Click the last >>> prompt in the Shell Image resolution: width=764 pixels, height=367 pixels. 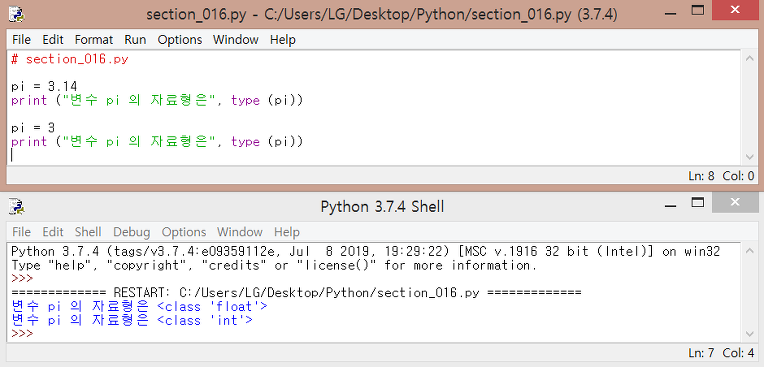tap(22, 334)
